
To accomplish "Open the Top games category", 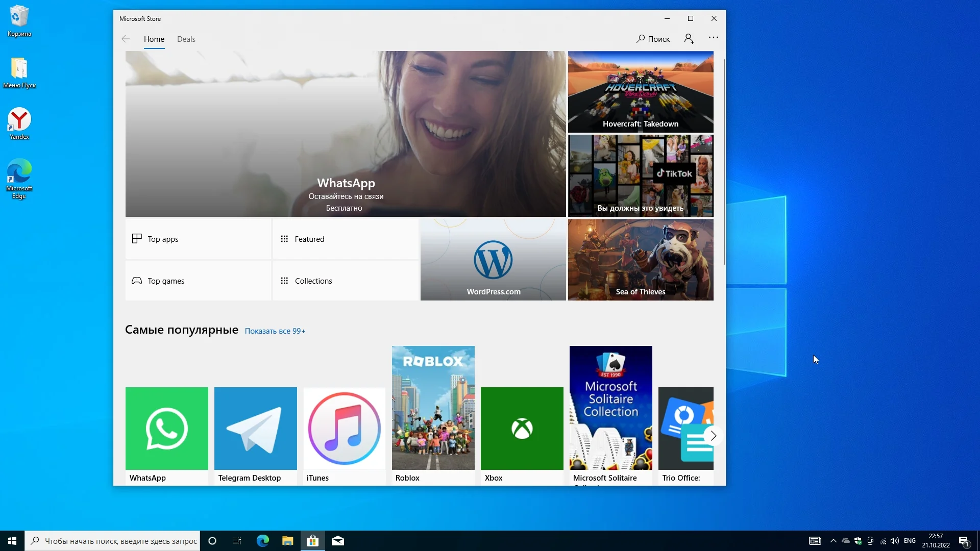I will (x=198, y=281).
